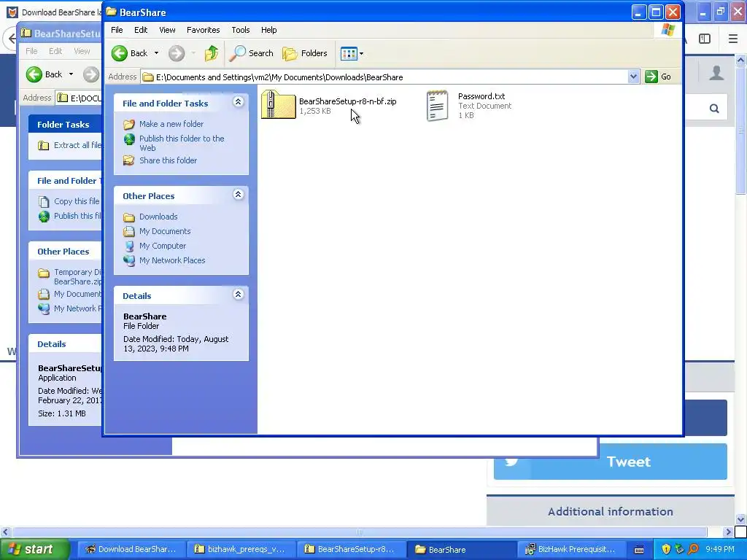
Task: Click the Go button beside the address bar
Action: (658, 77)
